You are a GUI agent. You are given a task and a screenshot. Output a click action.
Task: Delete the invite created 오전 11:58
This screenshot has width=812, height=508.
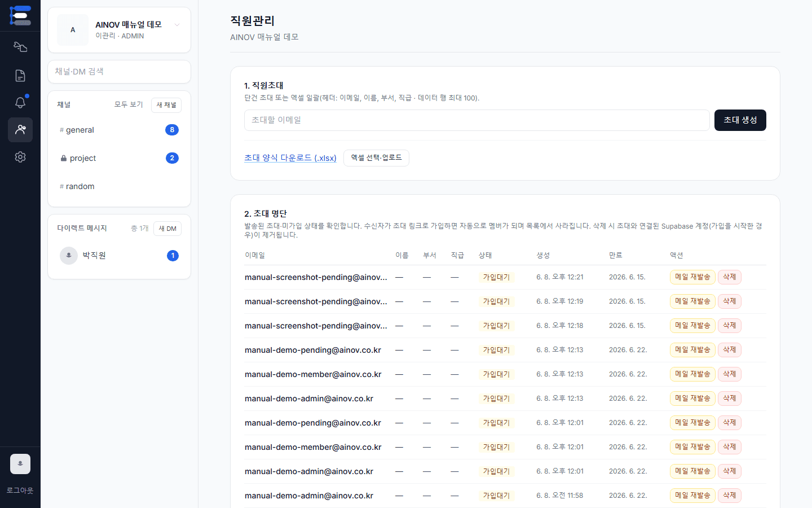(730, 496)
